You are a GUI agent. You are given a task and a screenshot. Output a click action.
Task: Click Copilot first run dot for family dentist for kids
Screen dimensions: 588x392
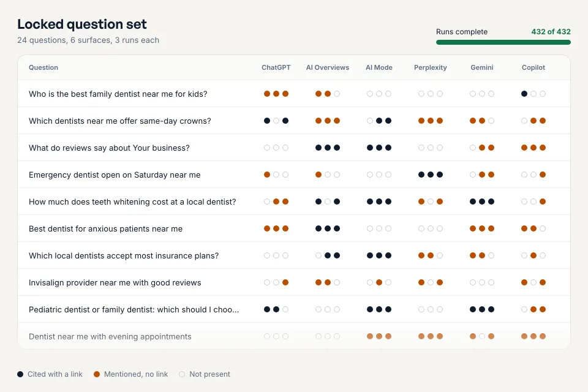pos(524,94)
